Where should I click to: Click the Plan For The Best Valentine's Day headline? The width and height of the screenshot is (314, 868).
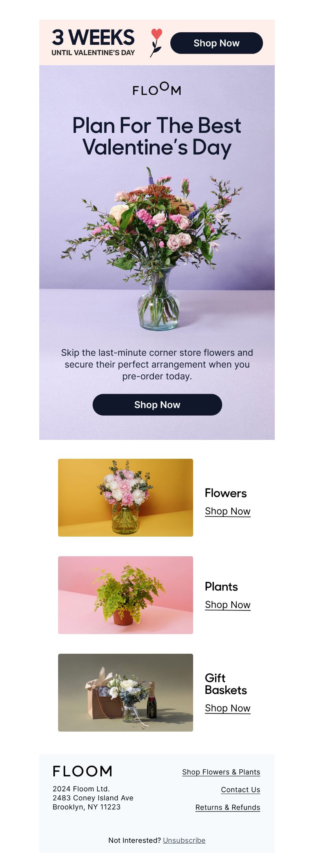tap(157, 136)
